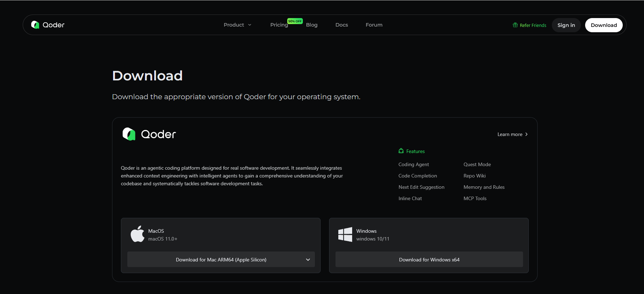
Task: Click the large Qoder logo in the card
Action: 129,134
